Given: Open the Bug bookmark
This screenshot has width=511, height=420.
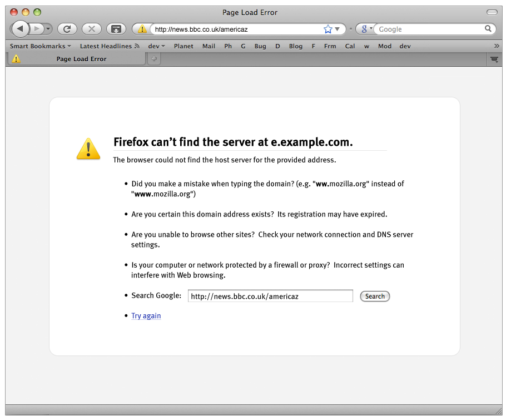Looking at the screenshot, I should (260, 46).
